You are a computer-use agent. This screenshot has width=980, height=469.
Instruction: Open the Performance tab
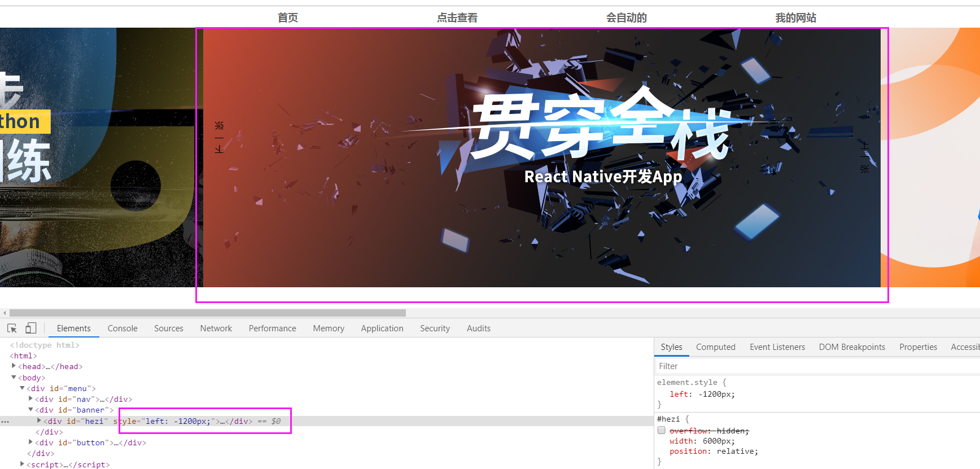273,328
